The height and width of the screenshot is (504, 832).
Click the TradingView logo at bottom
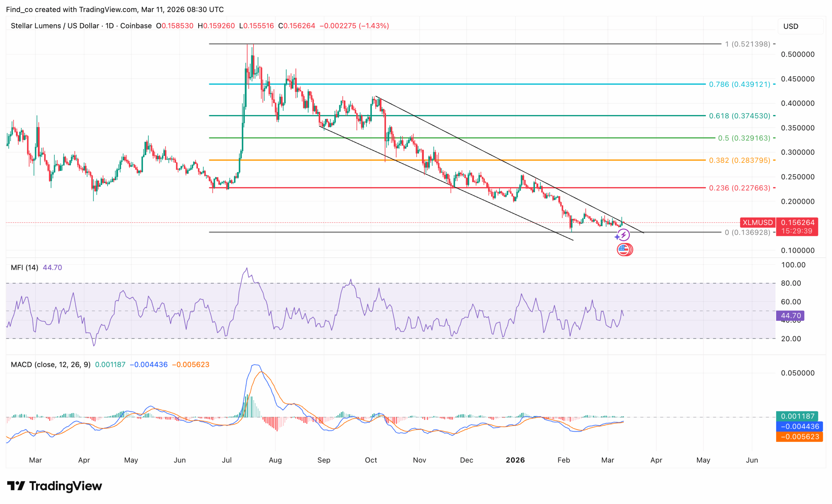pyautogui.click(x=54, y=486)
